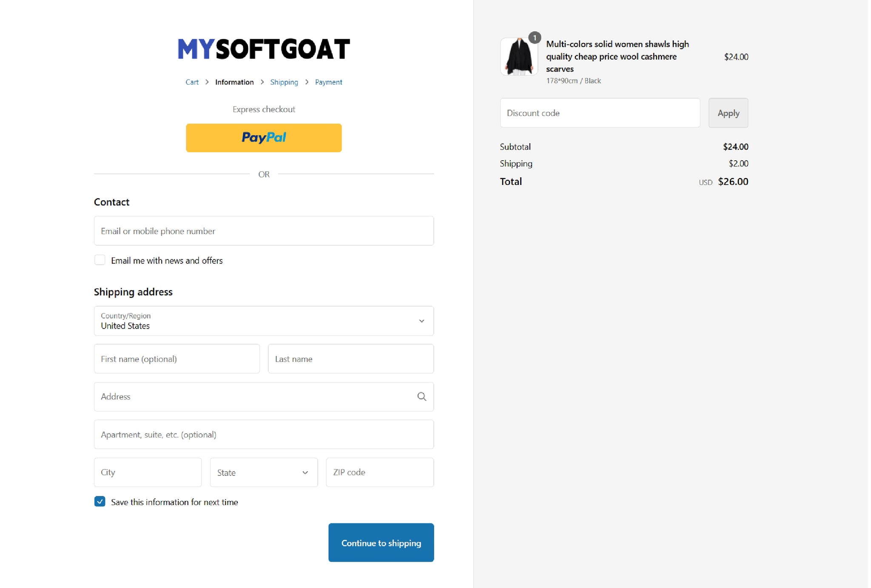Focus the Discount code field

click(600, 113)
